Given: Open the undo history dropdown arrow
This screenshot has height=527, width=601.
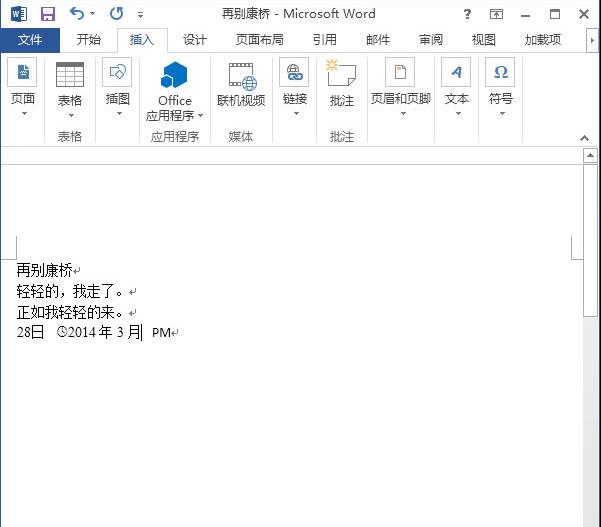Looking at the screenshot, I should pyautogui.click(x=93, y=14).
